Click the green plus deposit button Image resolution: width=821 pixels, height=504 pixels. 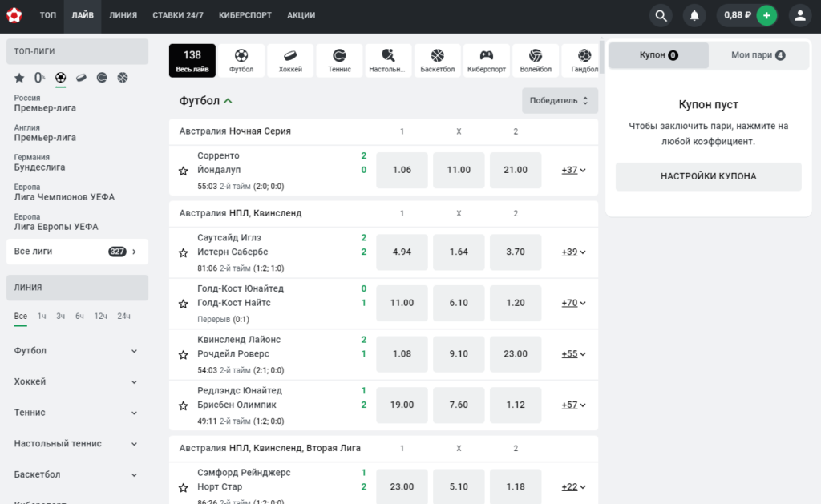766,16
